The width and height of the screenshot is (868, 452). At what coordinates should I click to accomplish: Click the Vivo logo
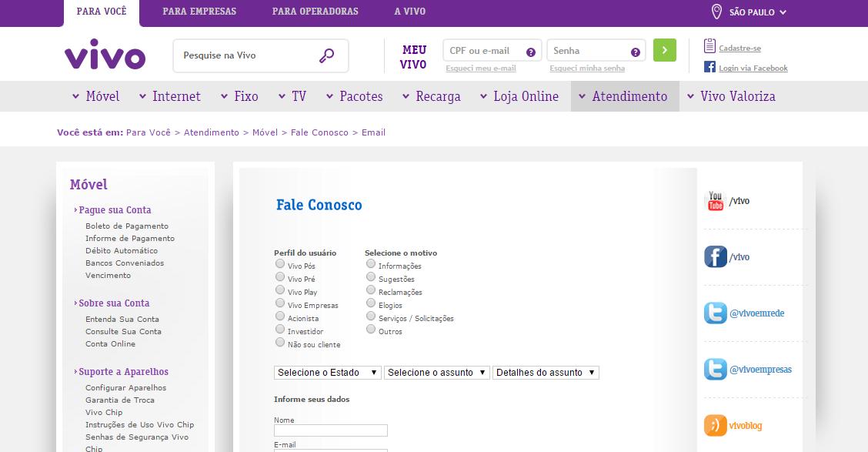tap(105, 55)
